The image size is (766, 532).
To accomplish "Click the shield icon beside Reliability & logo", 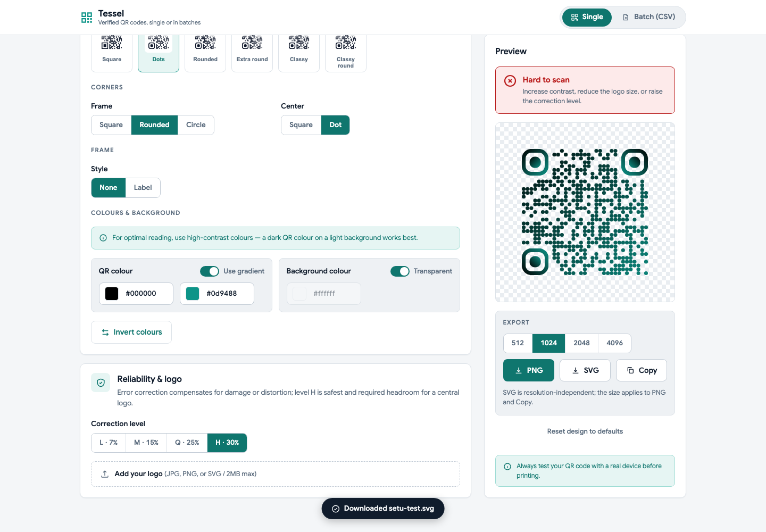I will click(101, 383).
